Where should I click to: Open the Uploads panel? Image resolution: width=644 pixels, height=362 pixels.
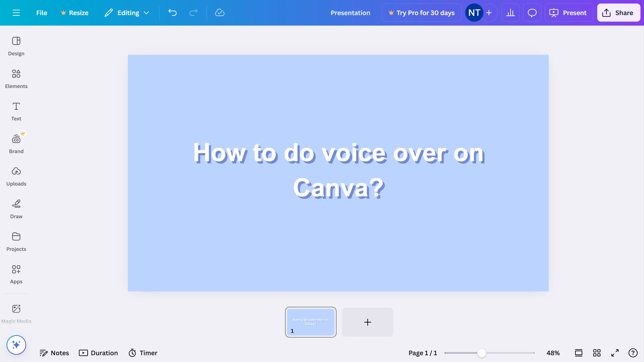click(16, 176)
